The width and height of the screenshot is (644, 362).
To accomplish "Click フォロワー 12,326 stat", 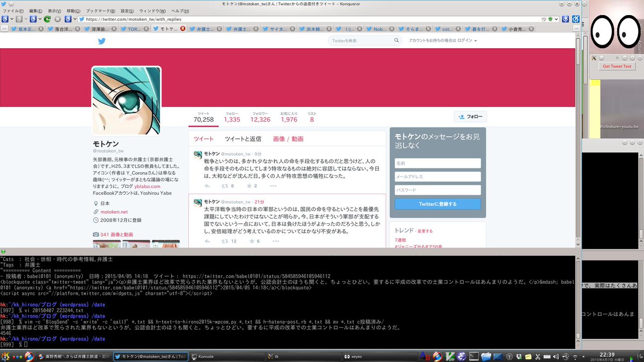I will tap(260, 117).
